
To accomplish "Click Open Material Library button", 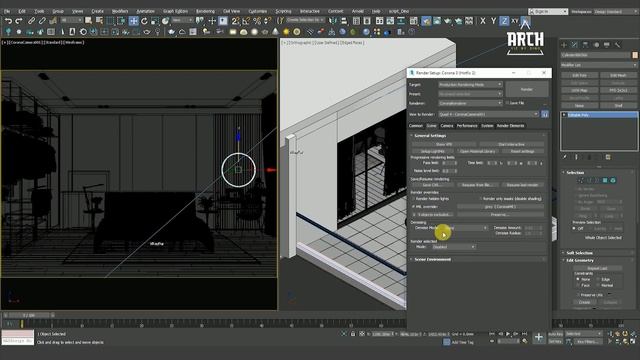I will click(x=478, y=151).
